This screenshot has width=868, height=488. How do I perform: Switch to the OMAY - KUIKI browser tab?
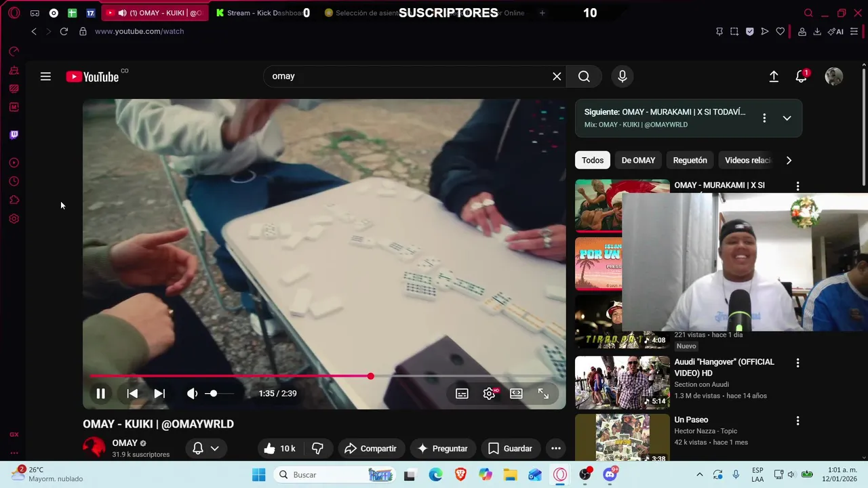(x=155, y=13)
